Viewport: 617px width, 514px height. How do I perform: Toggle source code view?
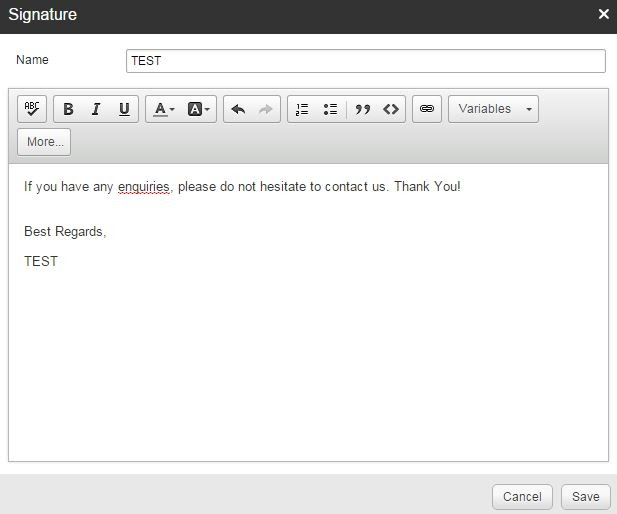(391, 109)
